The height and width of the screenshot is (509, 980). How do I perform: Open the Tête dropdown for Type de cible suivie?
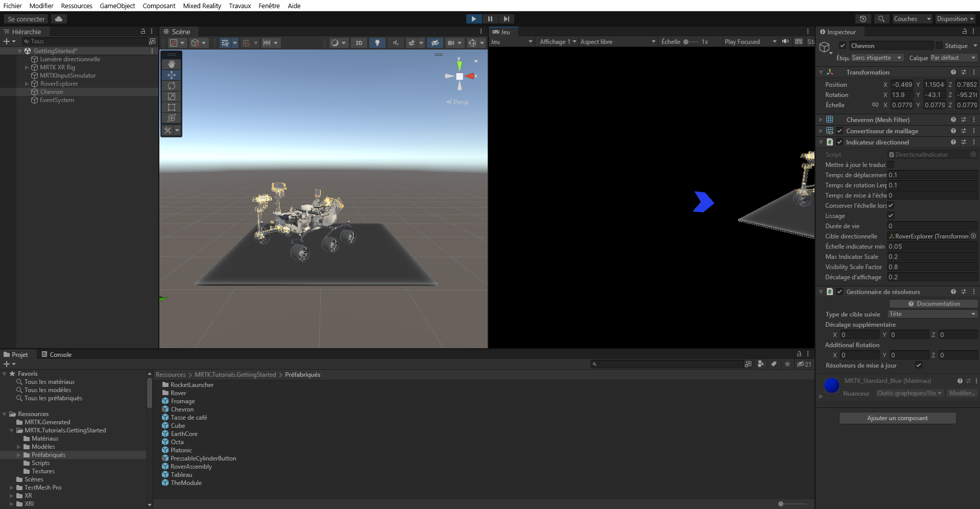(x=932, y=314)
